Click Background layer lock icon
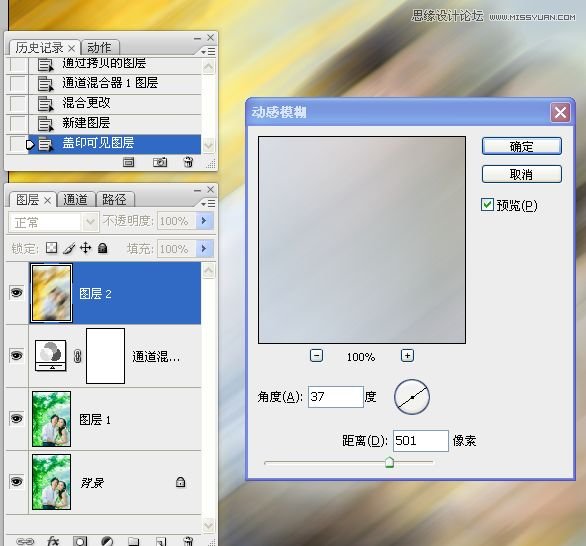586x546 pixels. click(x=181, y=482)
